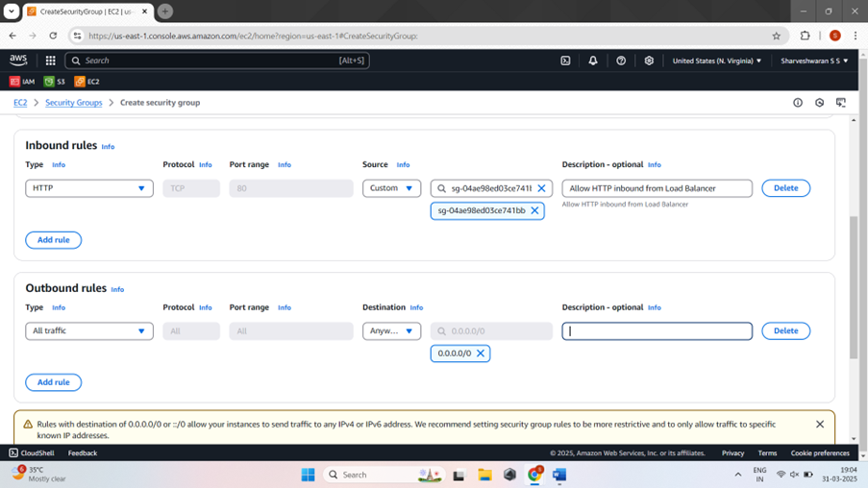Viewport: 868px width, 488px height.
Task: Open the info panel icon near breadcrumb
Action: click(798, 103)
